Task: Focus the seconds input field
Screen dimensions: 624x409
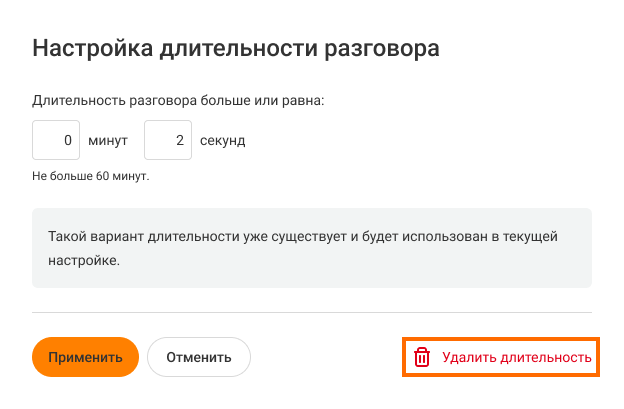Action: pyautogui.click(x=168, y=141)
